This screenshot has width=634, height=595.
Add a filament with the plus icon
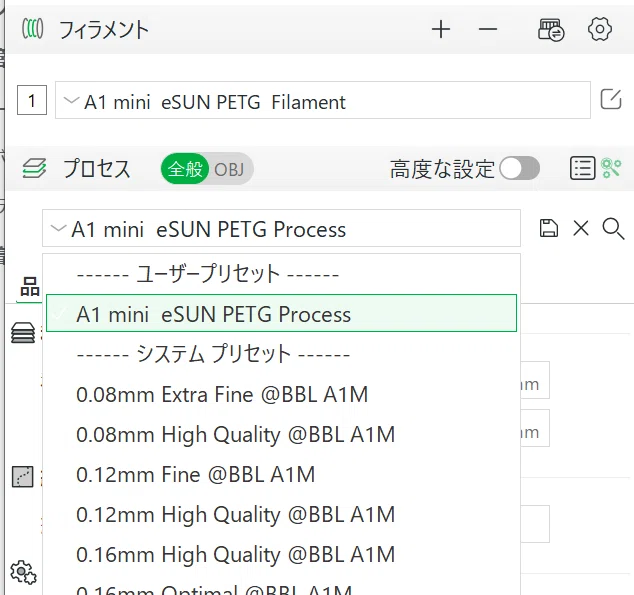click(x=441, y=30)
